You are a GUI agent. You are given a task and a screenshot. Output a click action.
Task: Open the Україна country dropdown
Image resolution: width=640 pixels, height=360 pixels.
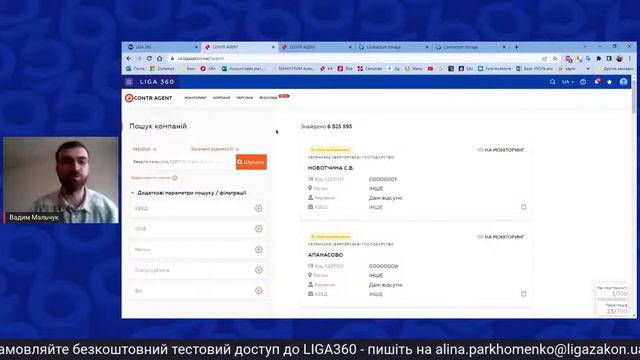point(144,149)
